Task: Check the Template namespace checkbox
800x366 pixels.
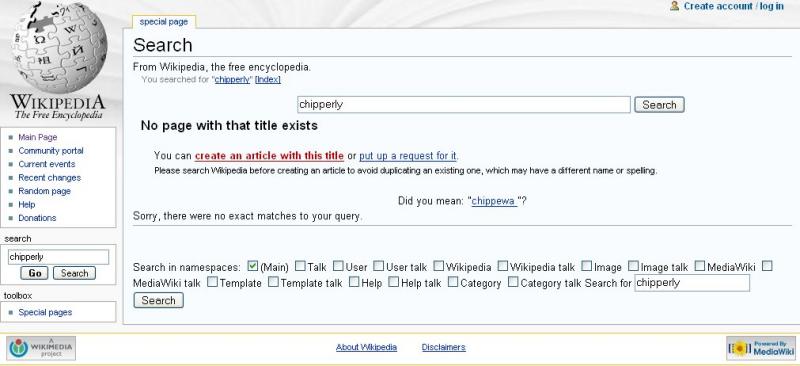Action: click(212, 282)
